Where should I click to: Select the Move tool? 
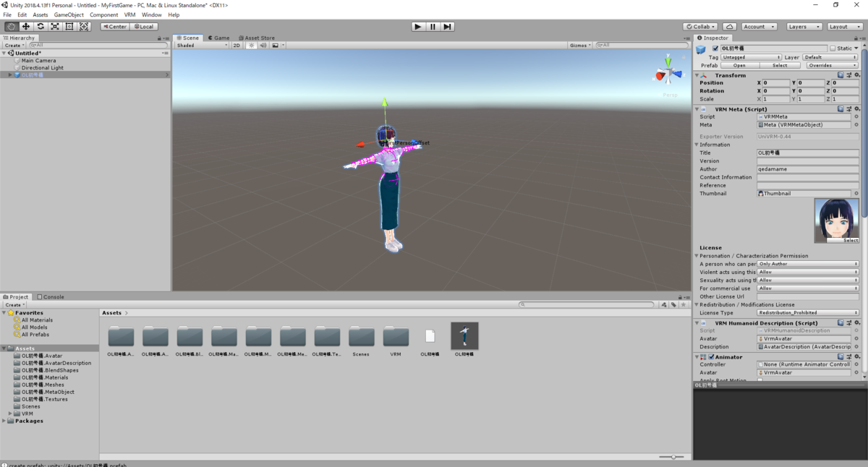pos(26,27)
